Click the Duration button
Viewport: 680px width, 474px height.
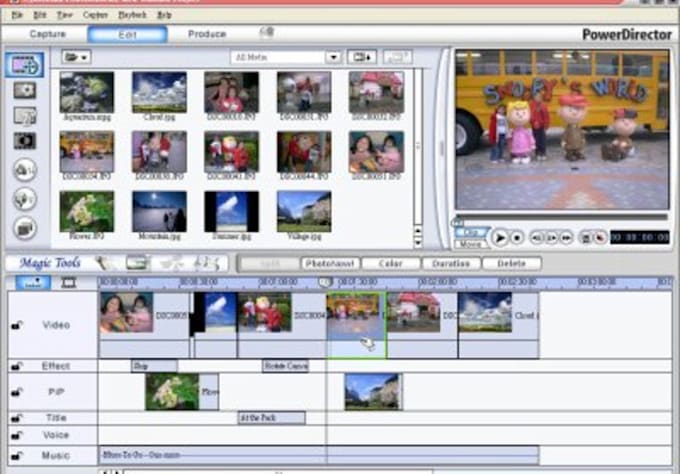coord(451,263)
